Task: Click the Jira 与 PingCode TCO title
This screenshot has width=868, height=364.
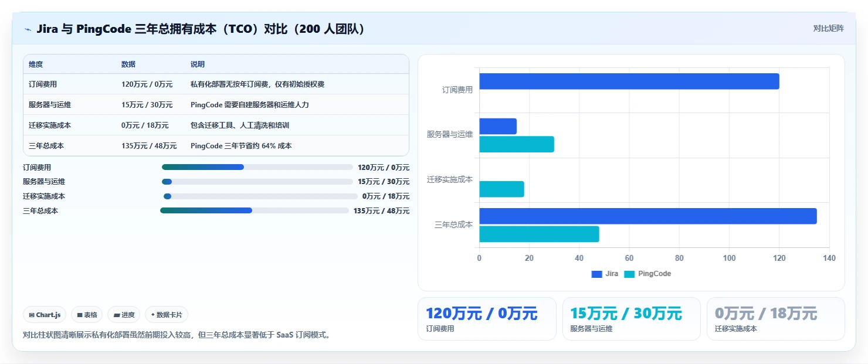Action: [202, 29]
